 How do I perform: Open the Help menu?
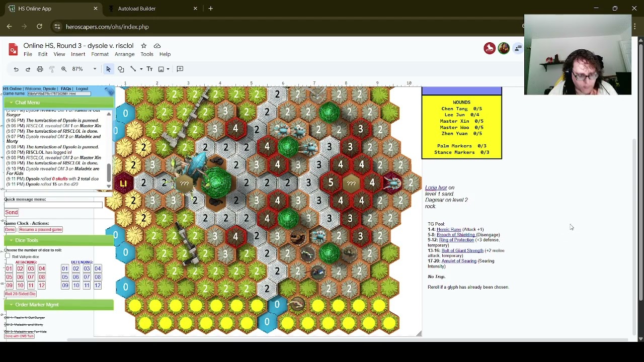(x=165, y=54)
